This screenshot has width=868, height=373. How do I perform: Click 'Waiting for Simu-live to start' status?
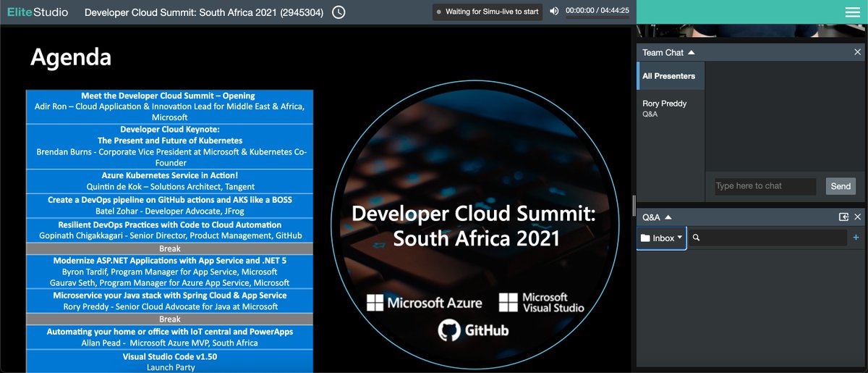(x=488, y=12)
